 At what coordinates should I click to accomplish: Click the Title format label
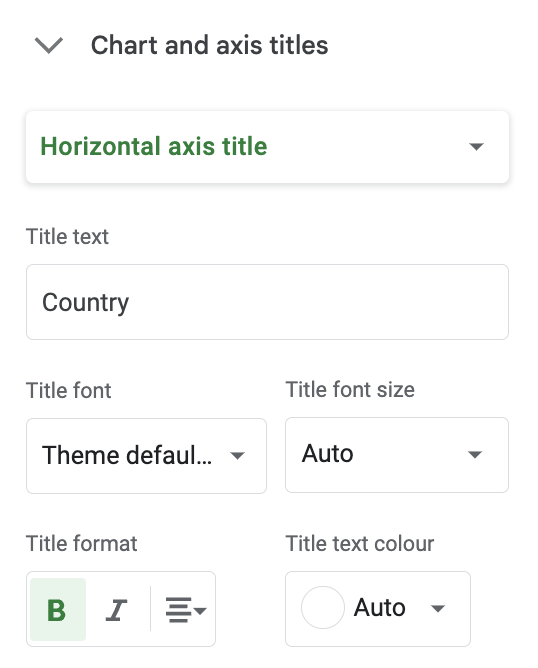click(81, 544)
